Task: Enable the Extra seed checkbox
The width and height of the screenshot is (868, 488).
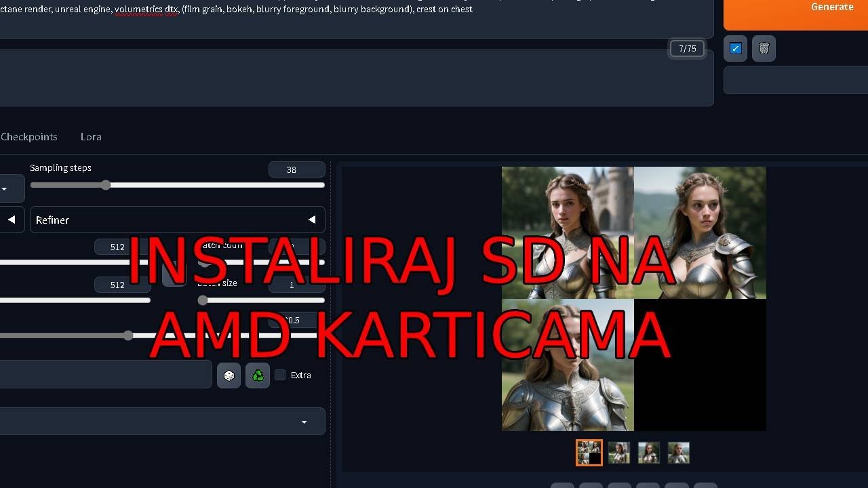Action: pos(280,375)
